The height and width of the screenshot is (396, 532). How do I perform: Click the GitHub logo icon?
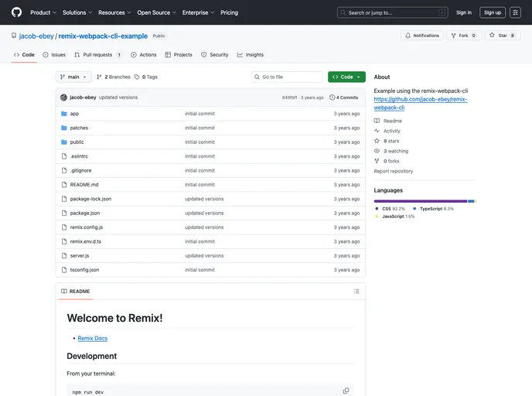(x=16, y=12)
